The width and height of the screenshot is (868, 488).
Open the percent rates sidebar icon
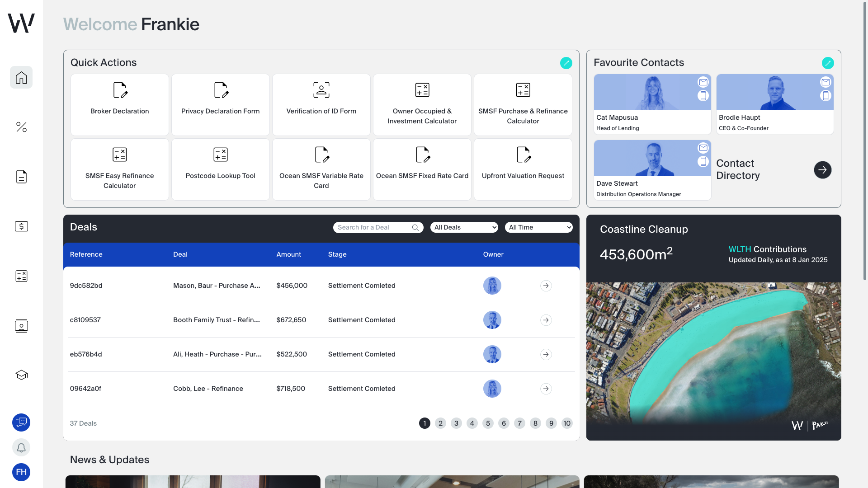(21, 127)
